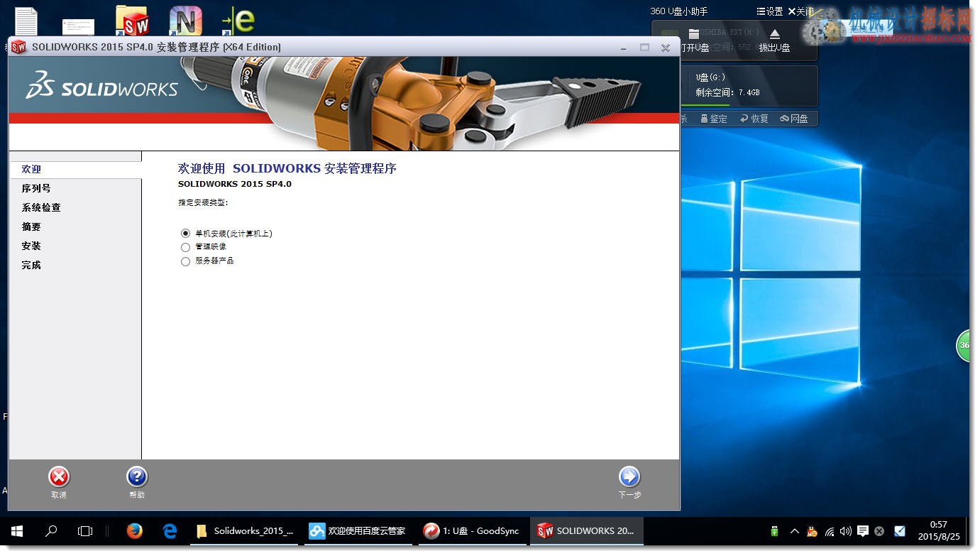This screenshot has height=556, width=980.
Task: Click 打开U盘 folder icon in 360 panel
Action: tap(694, 34)
